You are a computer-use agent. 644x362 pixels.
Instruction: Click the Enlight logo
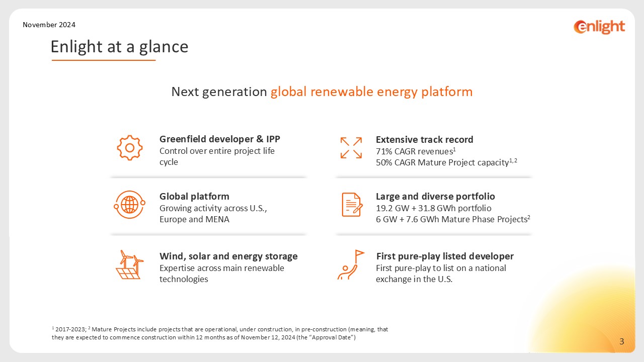(599, 27)
